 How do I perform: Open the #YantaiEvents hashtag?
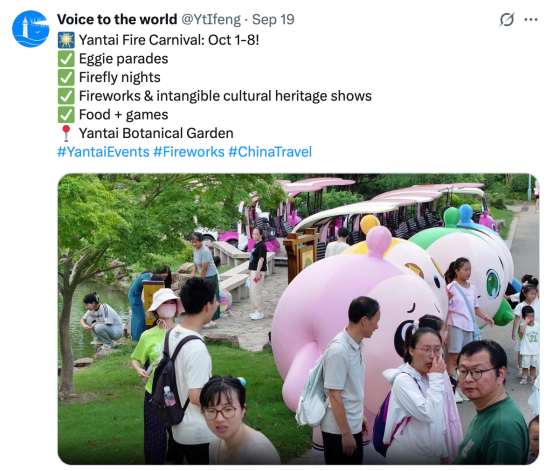104,152
